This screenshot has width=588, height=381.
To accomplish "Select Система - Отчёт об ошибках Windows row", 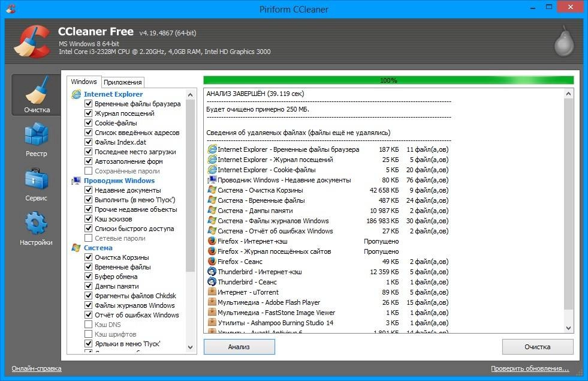I will point(328,231).
